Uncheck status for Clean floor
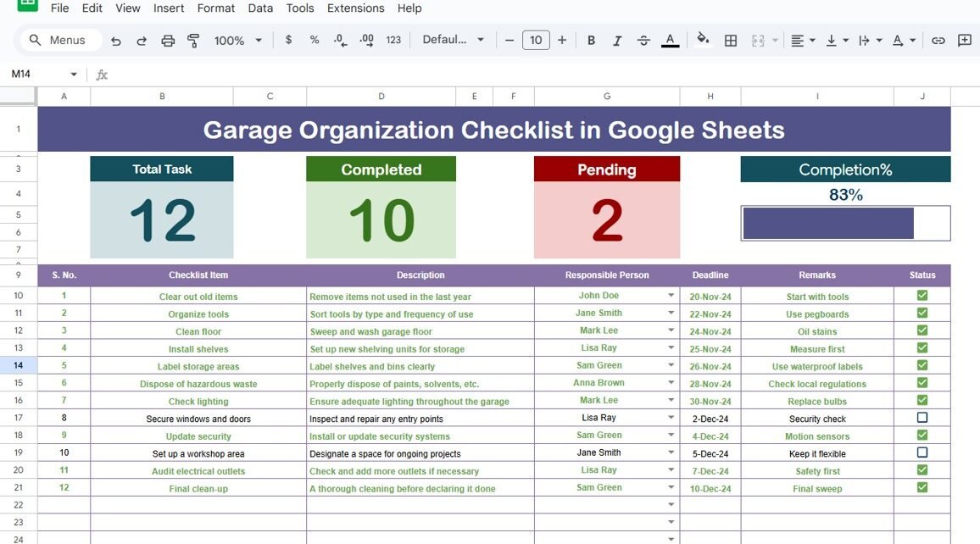Image resolution: width=980 pixels, height=544 pixels. coord(922,330)
